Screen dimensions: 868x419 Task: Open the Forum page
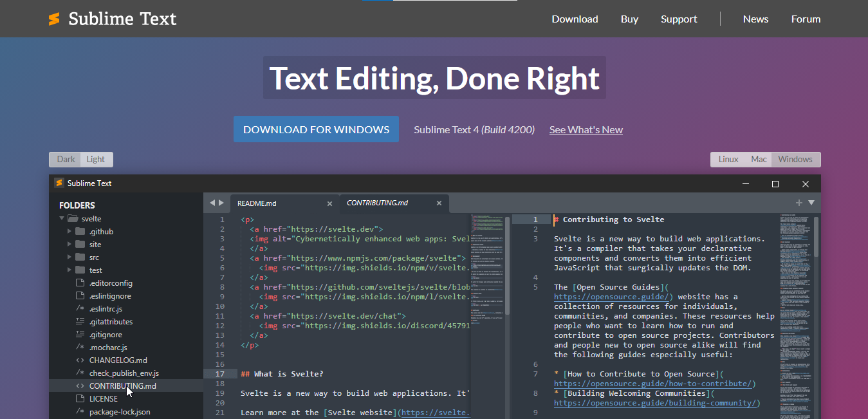[806, 19]
